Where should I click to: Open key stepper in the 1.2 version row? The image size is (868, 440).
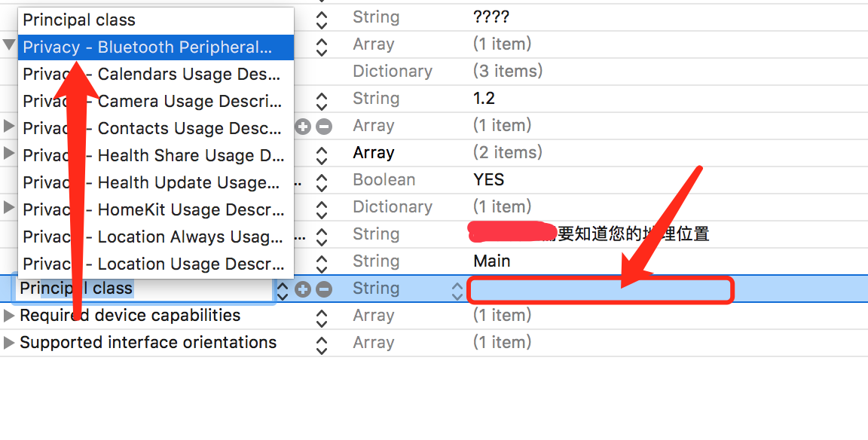pyautogui.click(x=322, y=101)
